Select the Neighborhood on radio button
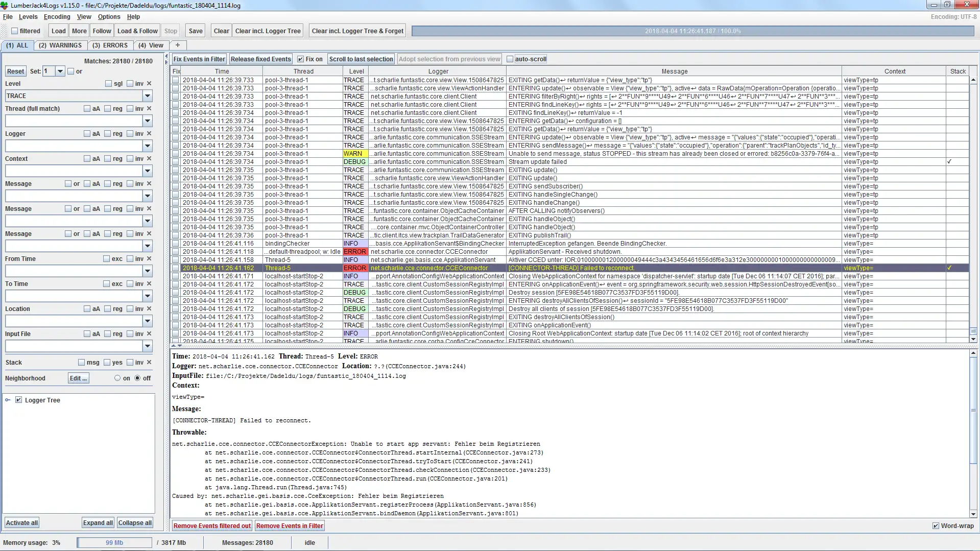Viewport: 980px width, 551px height. point(117,378)
